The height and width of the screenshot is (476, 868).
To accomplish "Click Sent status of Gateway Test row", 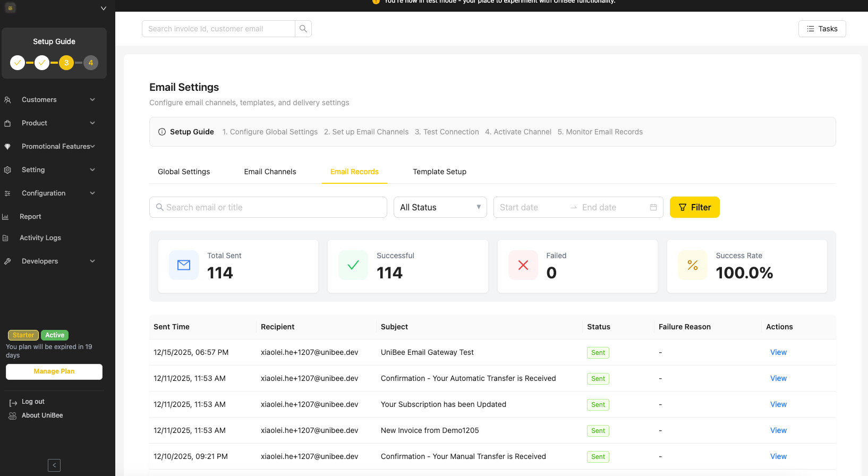I will point(598,353).
